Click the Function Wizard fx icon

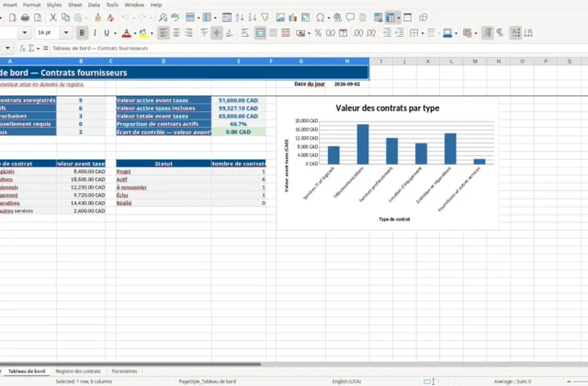tap(22, 48)
